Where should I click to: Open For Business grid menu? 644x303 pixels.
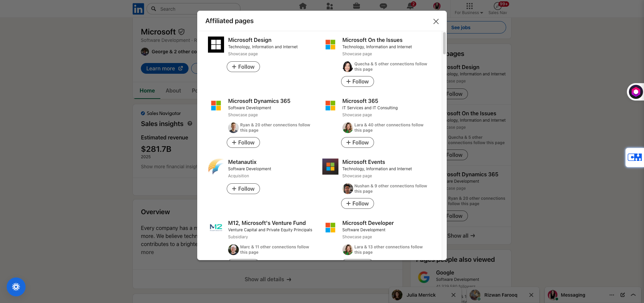469,9
